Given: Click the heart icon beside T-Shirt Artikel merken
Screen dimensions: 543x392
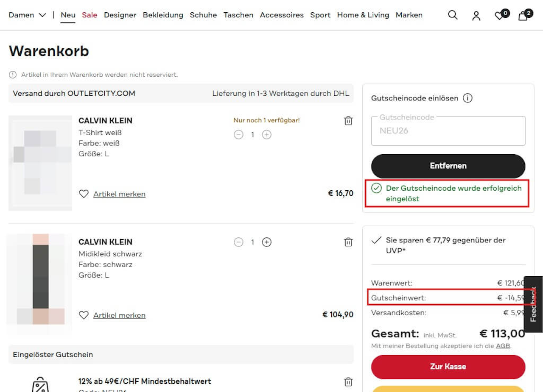Looking at the screenshot, I should pos(84,194).
